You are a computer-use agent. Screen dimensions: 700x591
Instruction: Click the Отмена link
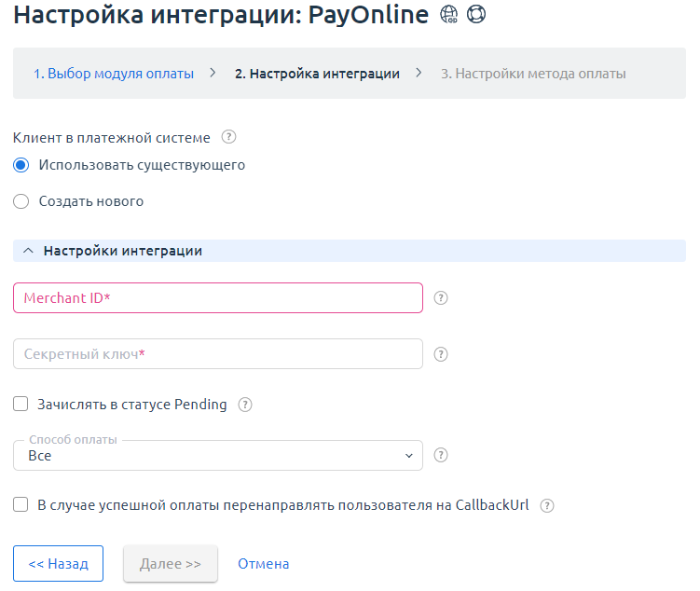coord(263,564)
